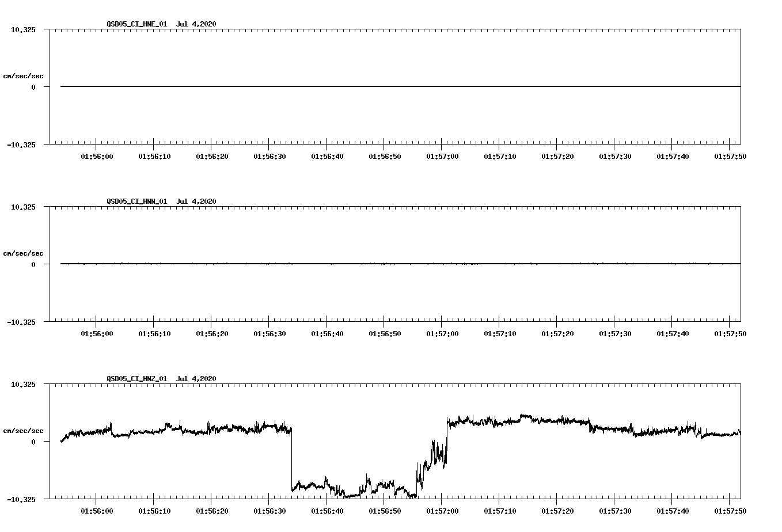Viewport: 782px width, 532px height.
Task: Click 01:57:20 time label under HNN plot
Action: (x=557, y=334)
